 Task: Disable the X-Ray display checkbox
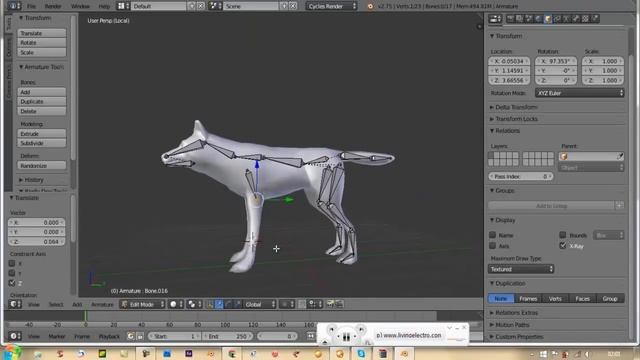click(562, 245)
